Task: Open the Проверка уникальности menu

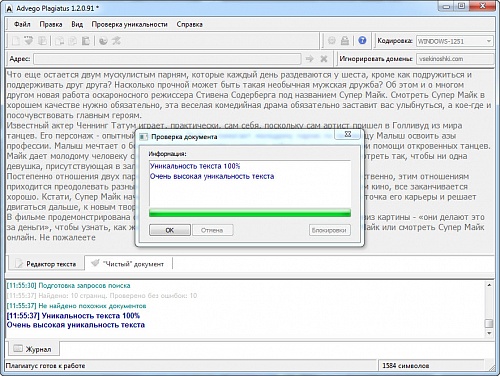Action: tap(129, 24)
